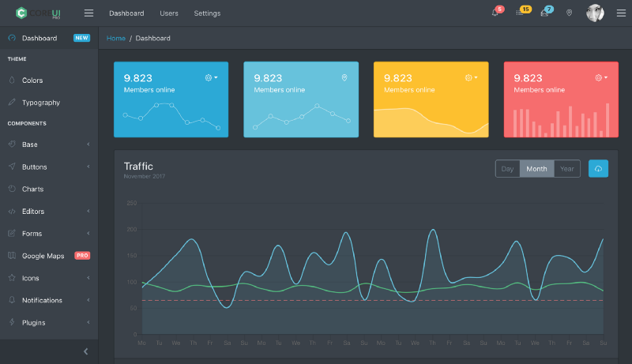
Task: Click the cloud download icon button
Action: point(598,169)
